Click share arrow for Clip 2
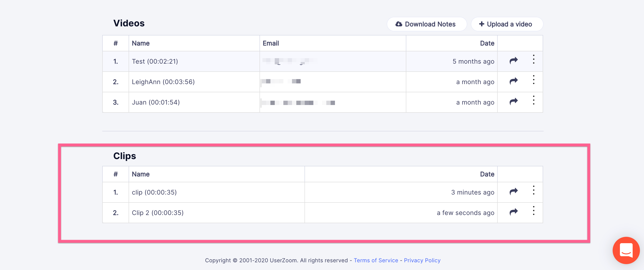Screen dimensions: 644x270 pos(514,212)
